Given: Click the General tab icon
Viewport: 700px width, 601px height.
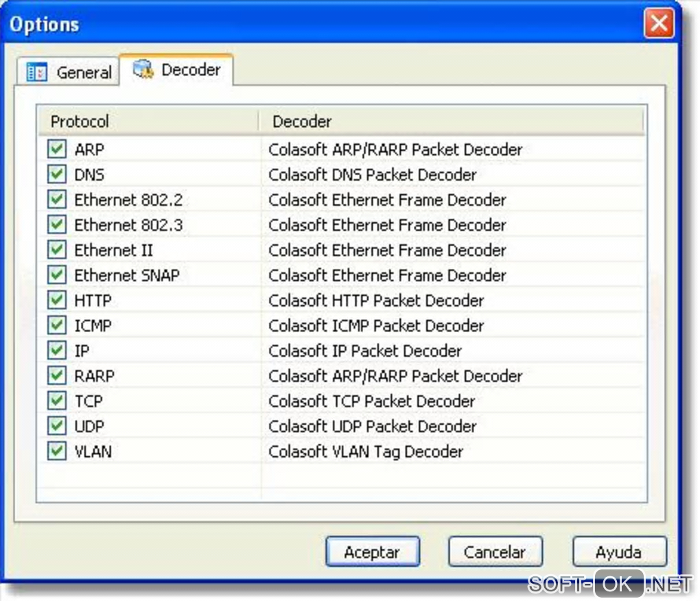Looking at the screenshot, I should click(x=36, y=72).
